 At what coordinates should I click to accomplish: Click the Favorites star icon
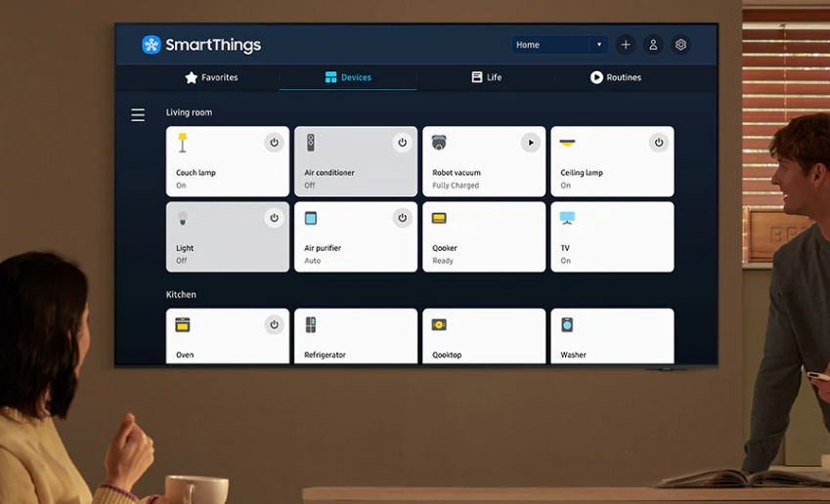191,78
